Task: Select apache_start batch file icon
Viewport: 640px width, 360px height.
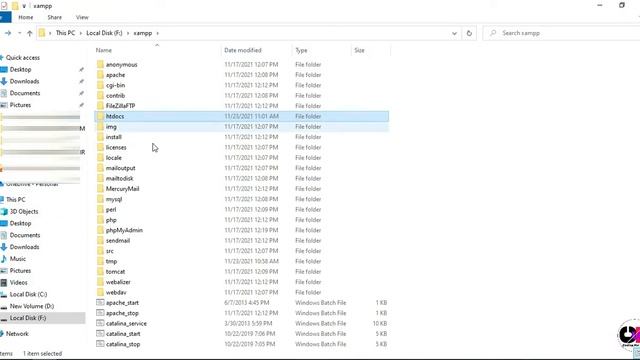Action: (100, 302)
